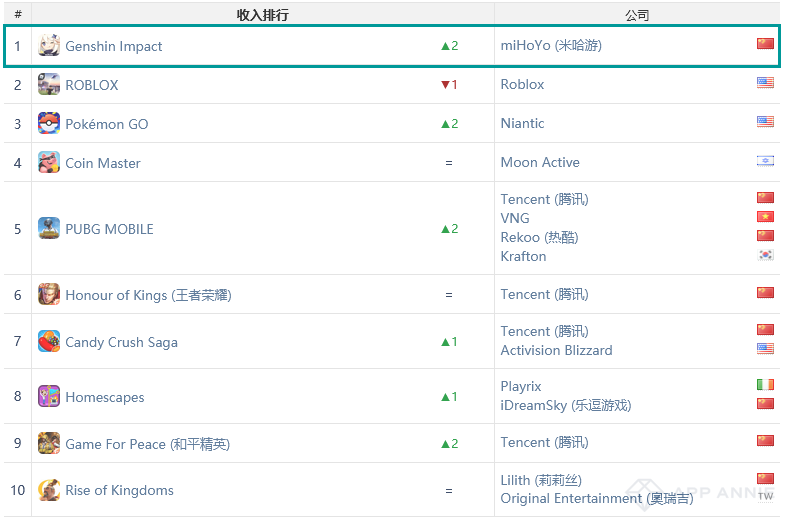Click the Honour of Kings icon
Image resolution: width=786 pixels, height=520 pixels.
tap(49, 294)
